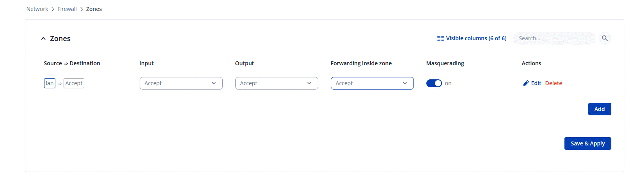644x190 pixels.
Task: Click the Source ⇒ Destination column header
Action: (x=72, y=63)
